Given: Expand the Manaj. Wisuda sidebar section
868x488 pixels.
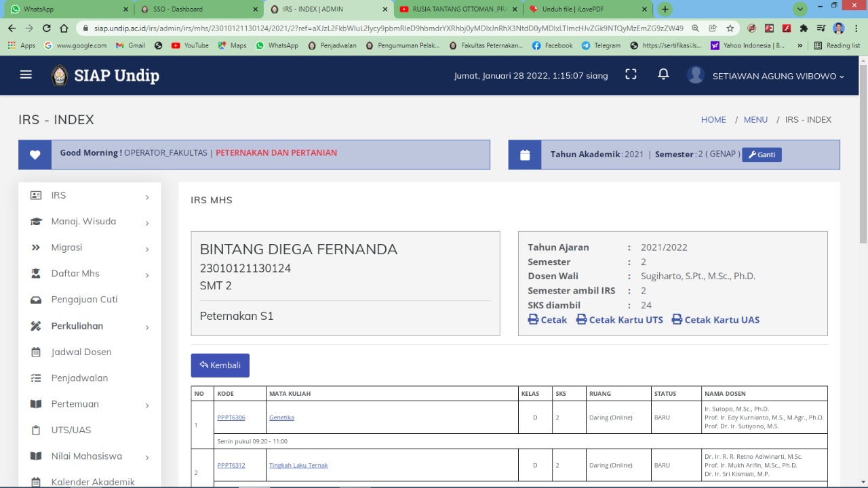Looking at the screenshot, I should [x=90, y=222].
